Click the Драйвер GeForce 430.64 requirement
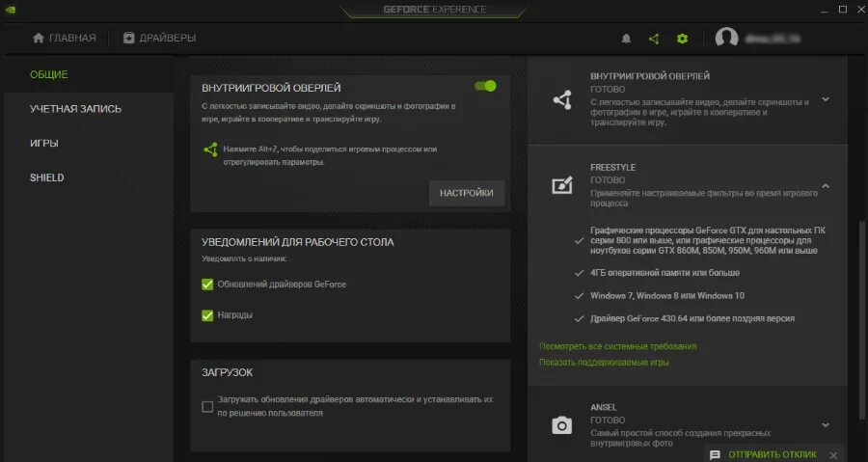Image resolution: width=868 pixels, height=462 pixels. (692, 318)
